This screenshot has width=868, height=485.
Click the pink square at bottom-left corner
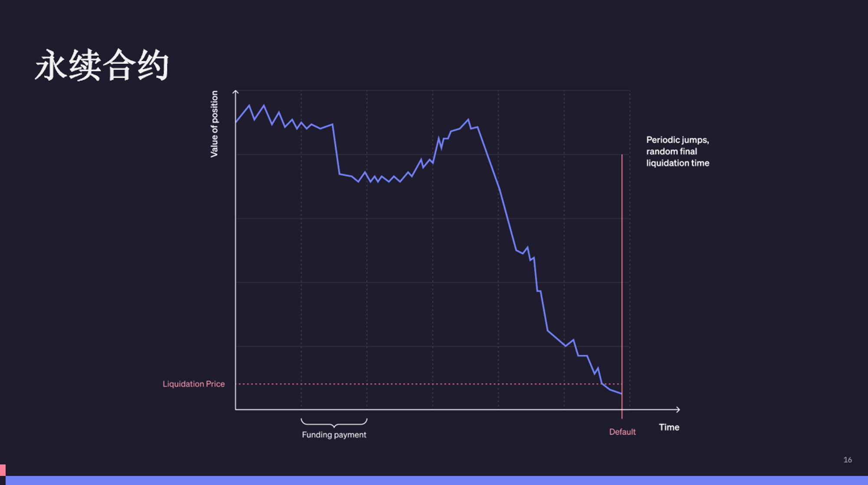[3, 470]
